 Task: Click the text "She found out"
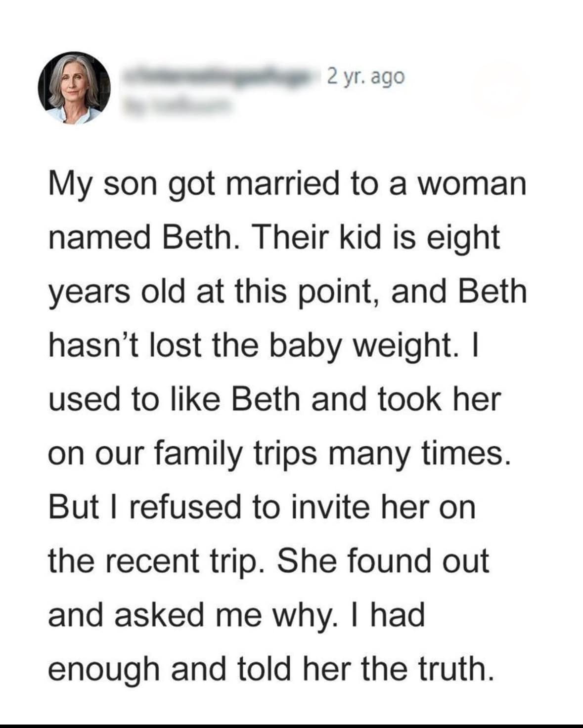(383, 561)
